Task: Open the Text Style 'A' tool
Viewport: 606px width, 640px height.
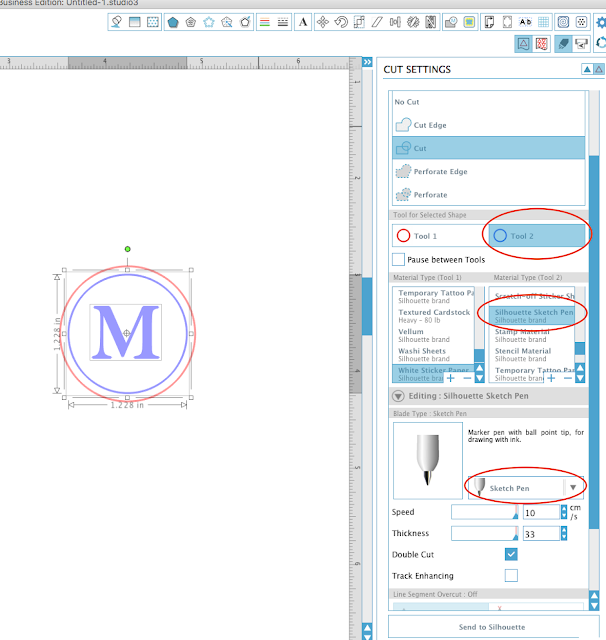Action: 303,22
